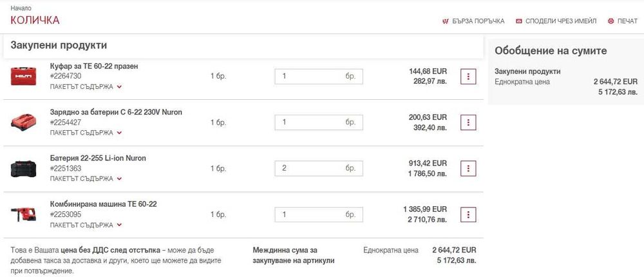Select item number #2264730
644x277 pixels.
coord(66,76)
